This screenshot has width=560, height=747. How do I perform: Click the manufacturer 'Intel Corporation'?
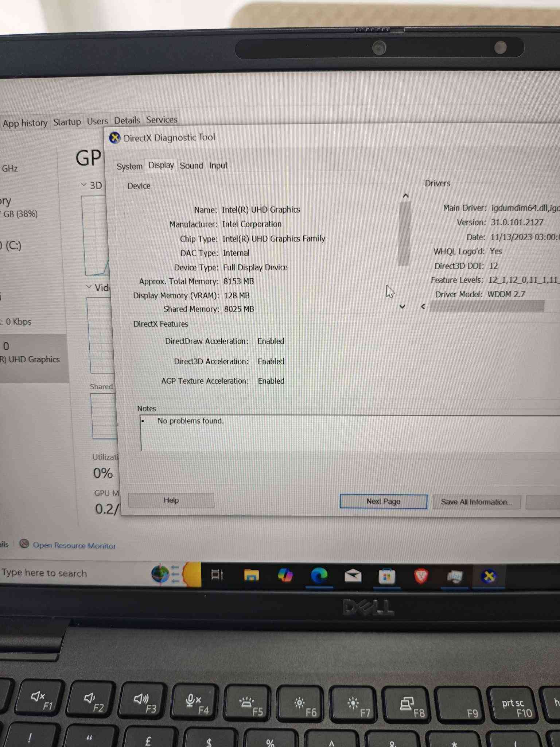point(252,224)
